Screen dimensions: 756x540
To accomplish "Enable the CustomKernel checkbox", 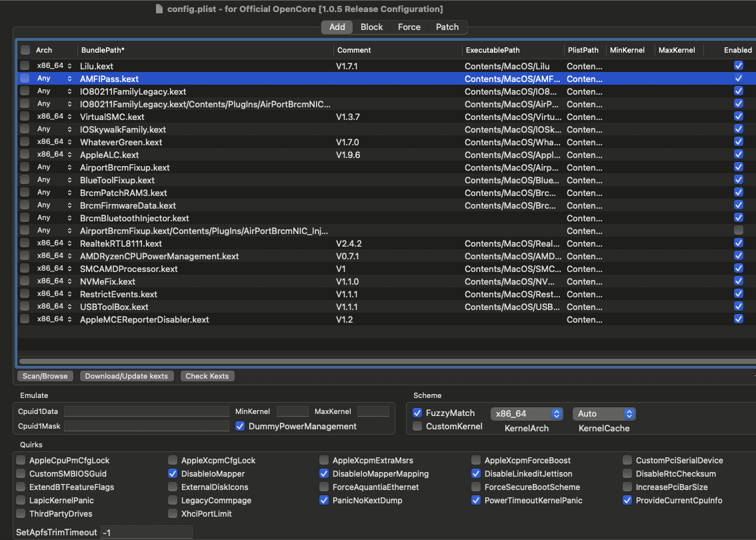I will point(417,426).
